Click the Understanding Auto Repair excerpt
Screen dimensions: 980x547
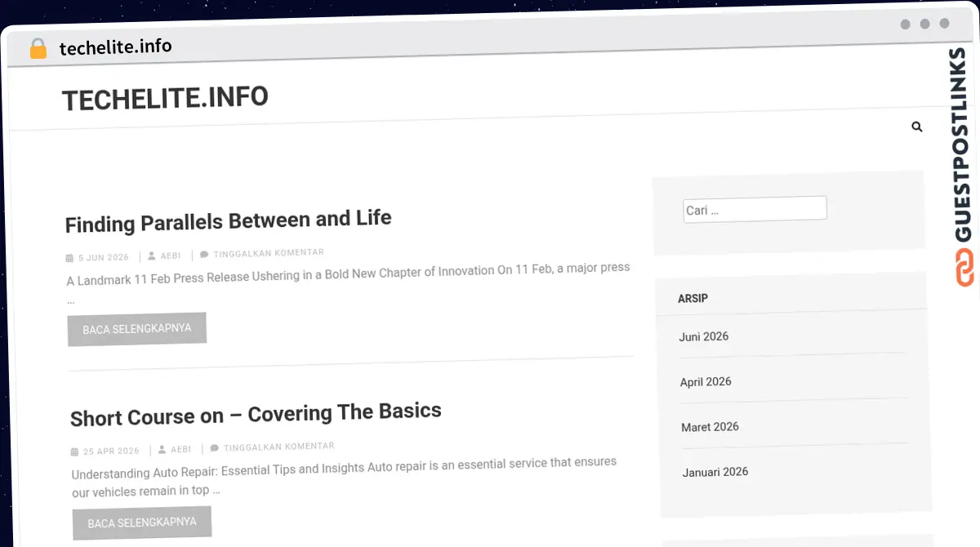[344, 476]
